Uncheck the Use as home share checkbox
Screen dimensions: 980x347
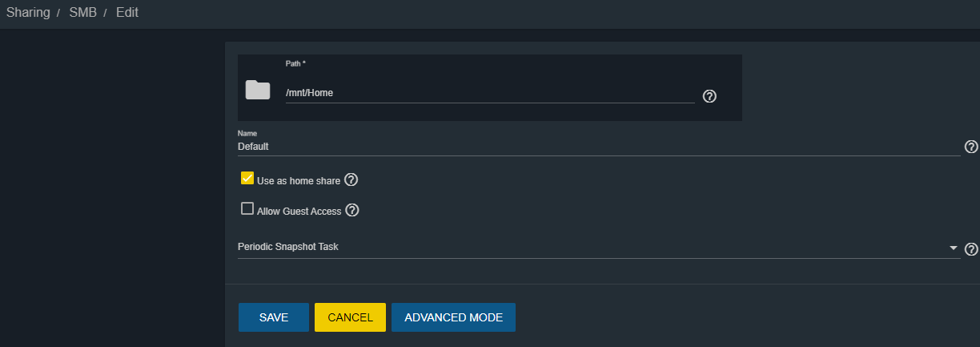click(247, 179)
